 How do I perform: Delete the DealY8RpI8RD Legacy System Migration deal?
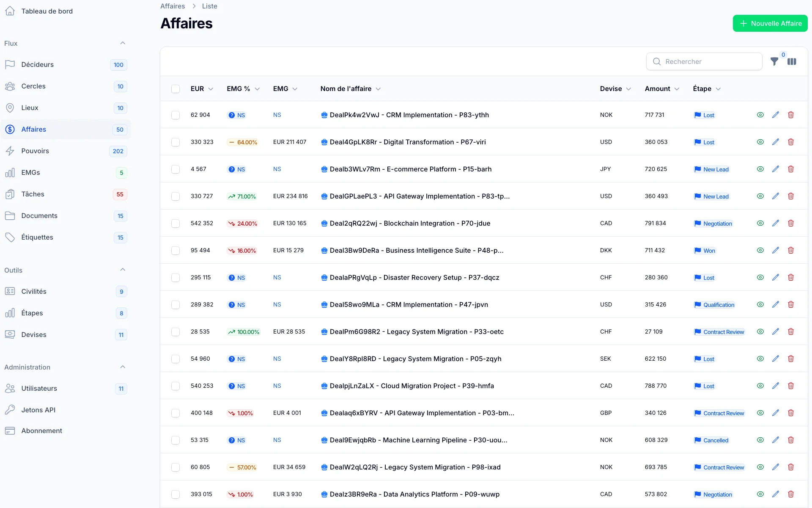tap(790, 359)
